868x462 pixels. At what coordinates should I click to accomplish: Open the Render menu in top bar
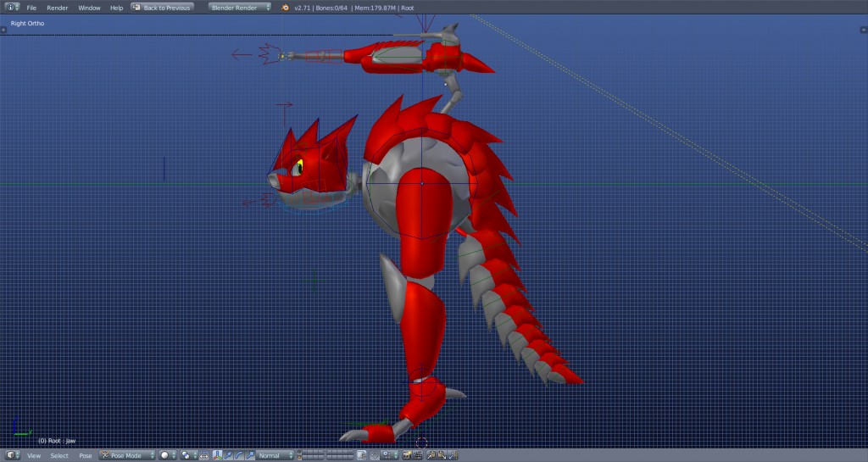pos(58,8)
